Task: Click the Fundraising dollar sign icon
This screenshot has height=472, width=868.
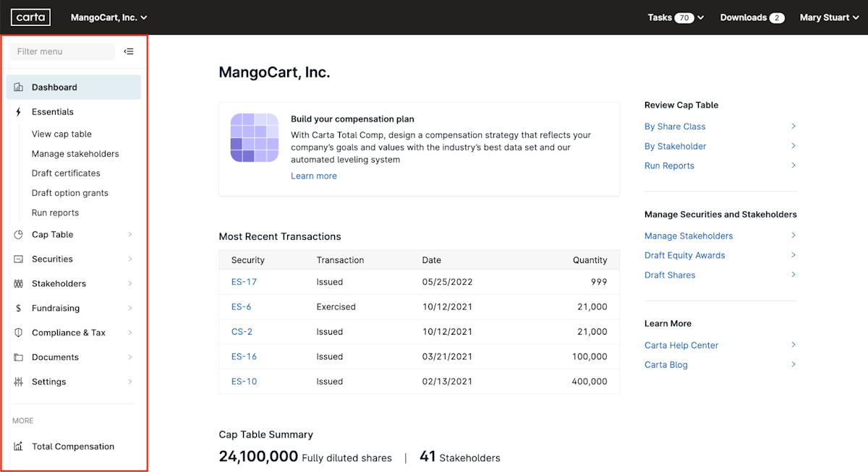Action: 17,308
